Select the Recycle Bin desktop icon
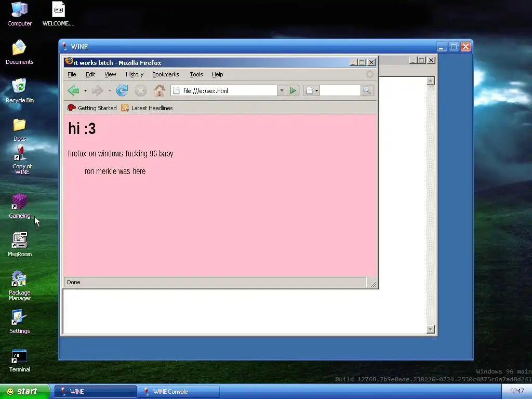This screenshot has height=399, width=532. coord(19,91)
